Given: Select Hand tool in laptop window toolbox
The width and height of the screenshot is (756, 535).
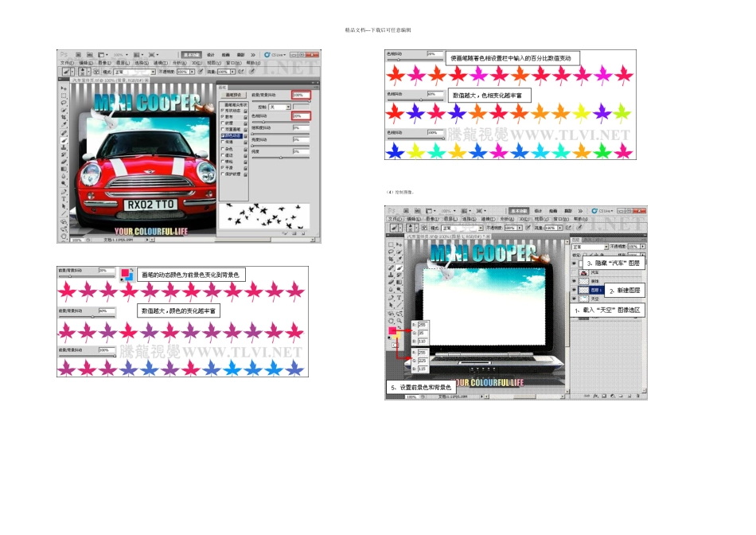Looking at the screenshot, I should 391,320.
